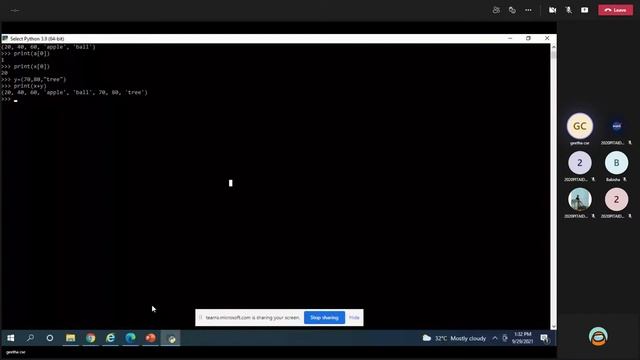640x360 pixels.
Task: Leave the meeting with the red button
Action: click(x=616, y=10)
